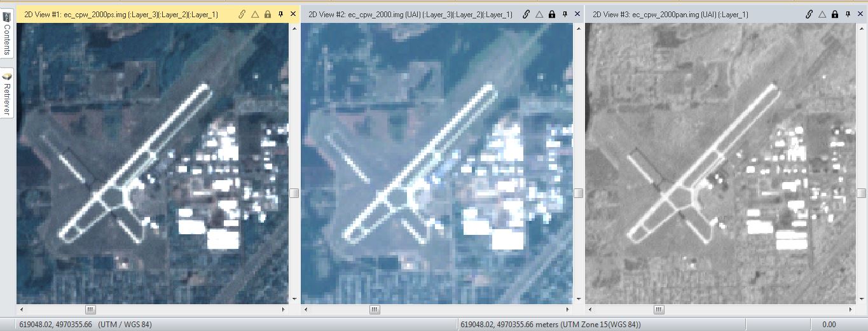This screenshot has height=331, width=868.
Task: Click the horizontal scroll thumb in View #3
Action: (x=659, y=309)
